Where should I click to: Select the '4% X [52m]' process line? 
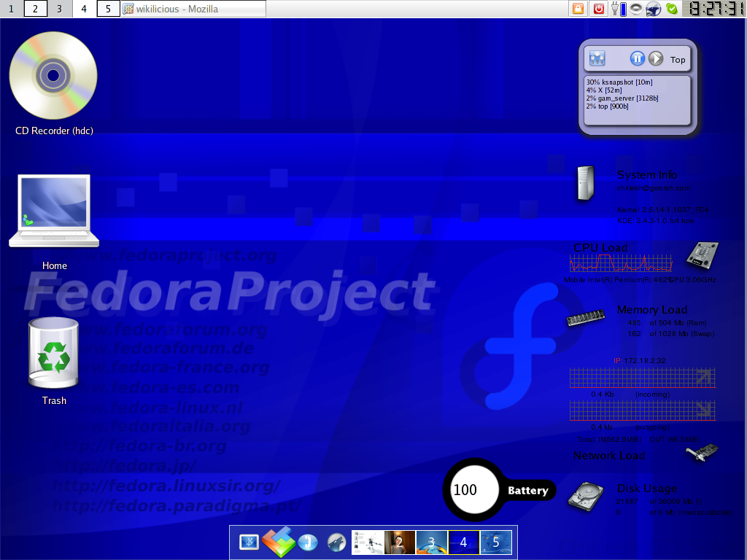click(603, 90)
